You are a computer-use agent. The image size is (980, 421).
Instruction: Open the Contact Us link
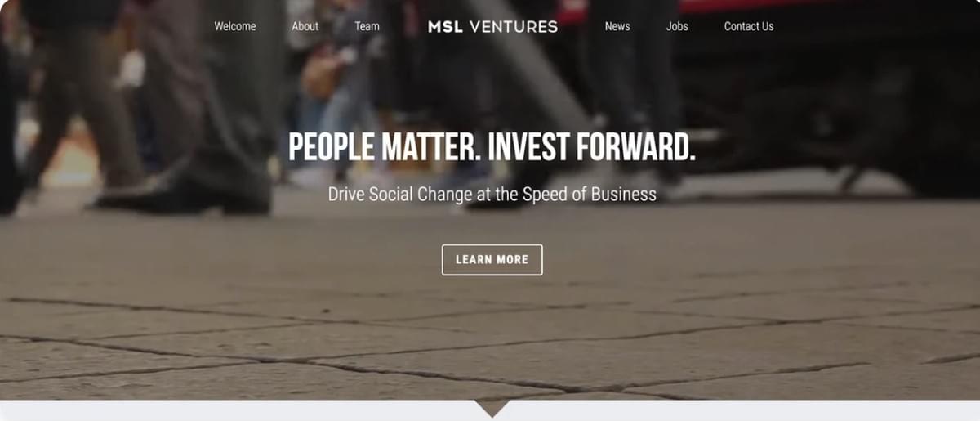[x=749, y=26]
